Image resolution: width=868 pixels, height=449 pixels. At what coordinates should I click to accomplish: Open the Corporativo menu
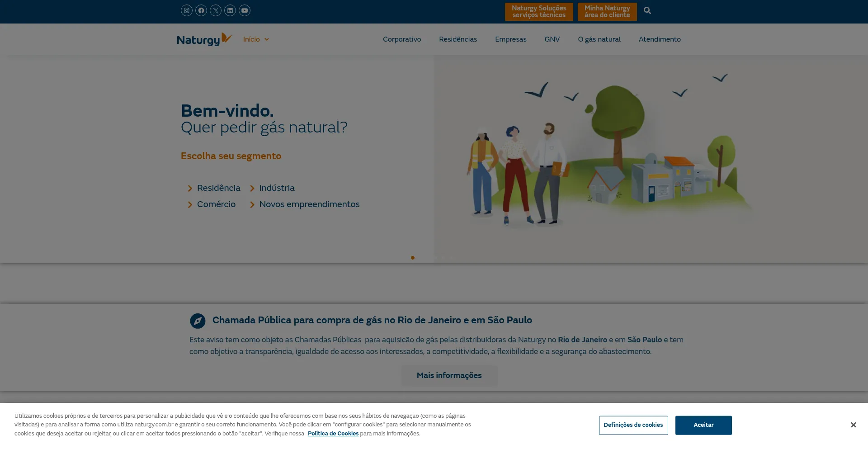click(x=402, y=39)
